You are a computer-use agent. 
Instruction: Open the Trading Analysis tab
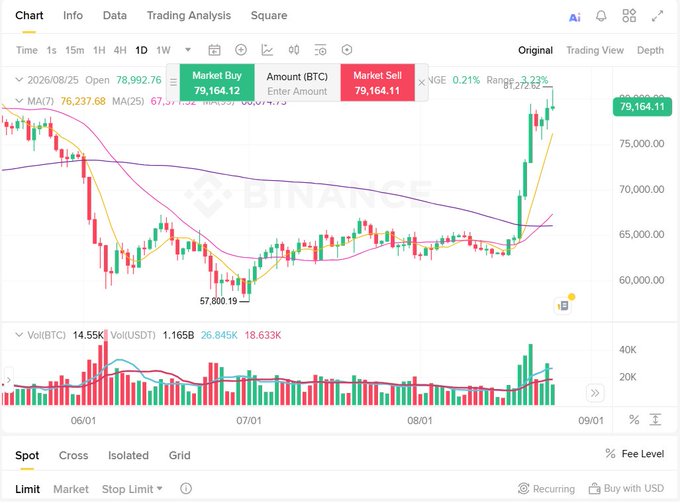189,15
